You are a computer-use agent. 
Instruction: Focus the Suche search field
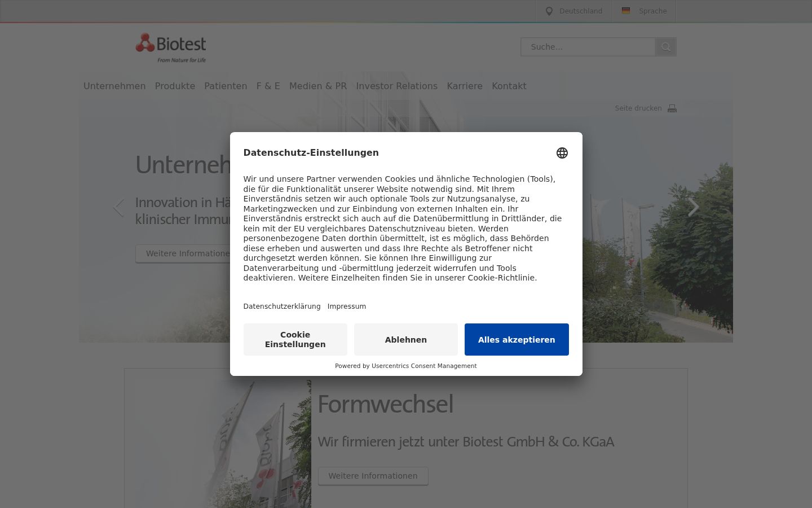pyautogui.click(x=588, y=47)
